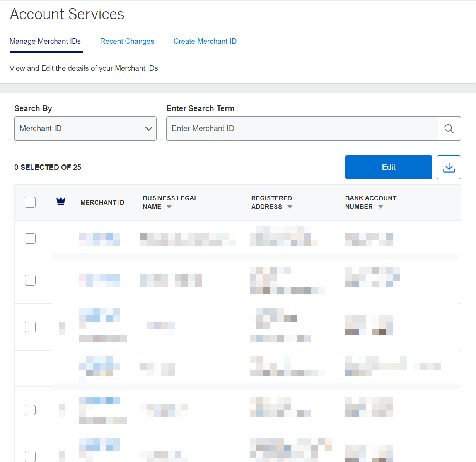
Task: Check the first merchant row checkbox
Action: (x=30, y=238)
